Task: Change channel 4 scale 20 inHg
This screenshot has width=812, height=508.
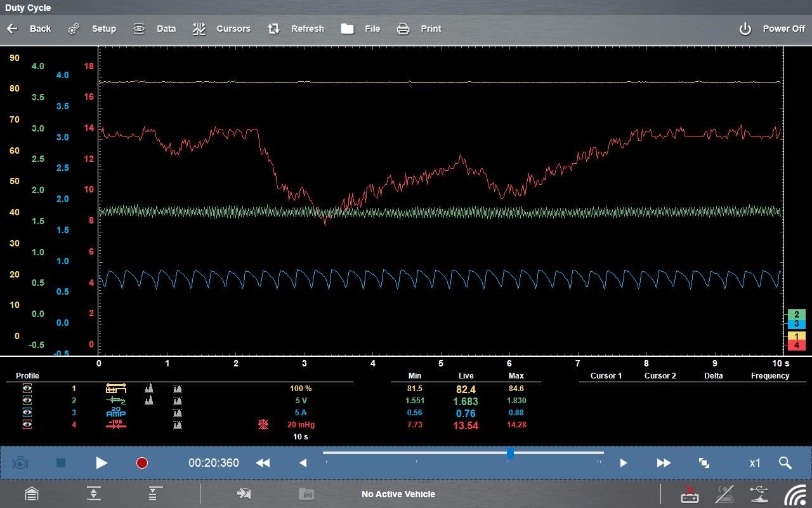Action: (x=301, y=425)
